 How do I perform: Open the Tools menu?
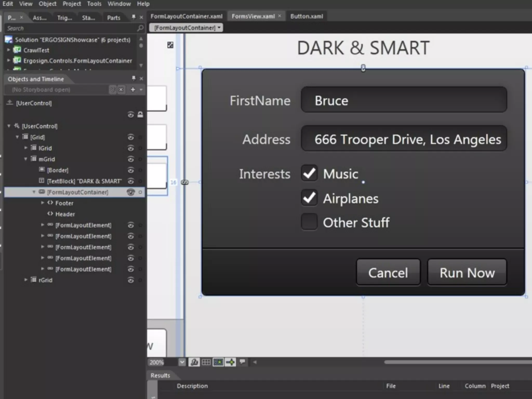pos(94,4)
